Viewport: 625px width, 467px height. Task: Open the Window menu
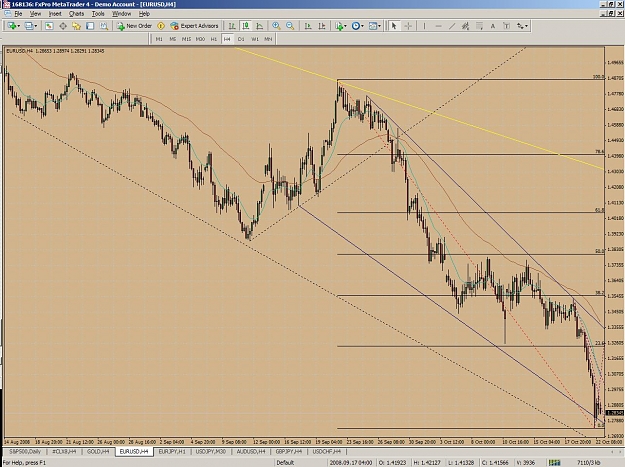pyautogui.click(x=122, y=14)
